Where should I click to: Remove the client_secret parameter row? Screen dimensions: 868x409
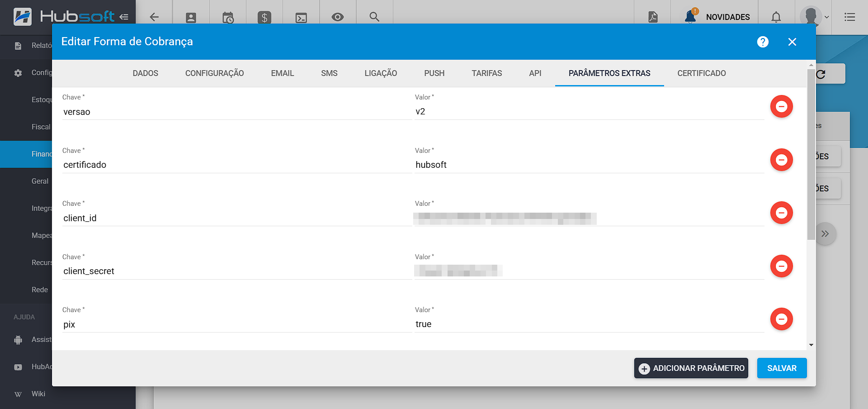[x=782, y=266]
